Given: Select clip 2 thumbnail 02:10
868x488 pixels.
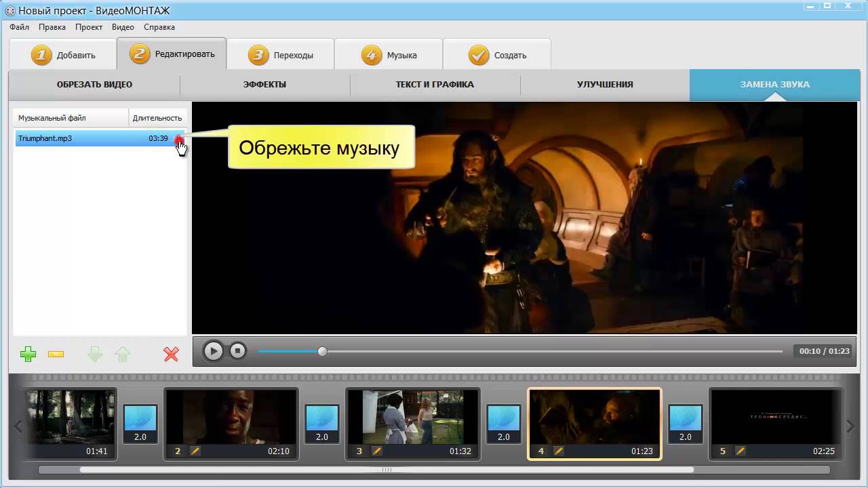Looking at the screenshot, I should click(x=231, y=424).
